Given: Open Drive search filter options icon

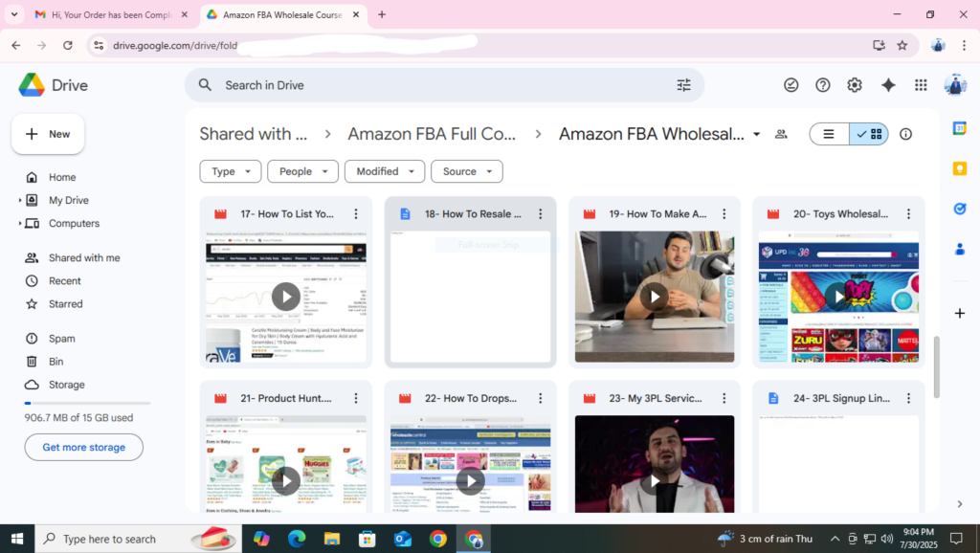Looking at the screenshot, I should (683, 85).
